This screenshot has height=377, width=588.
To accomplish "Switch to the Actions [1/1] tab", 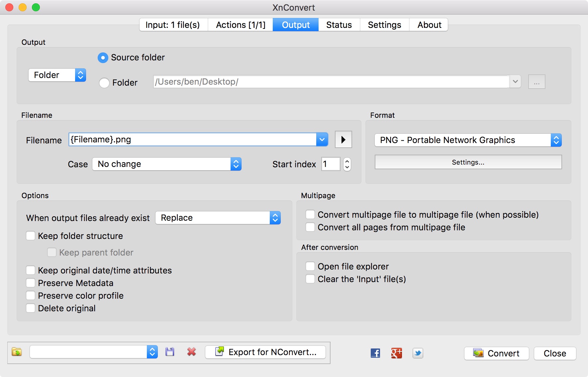I will coord(241,25).
